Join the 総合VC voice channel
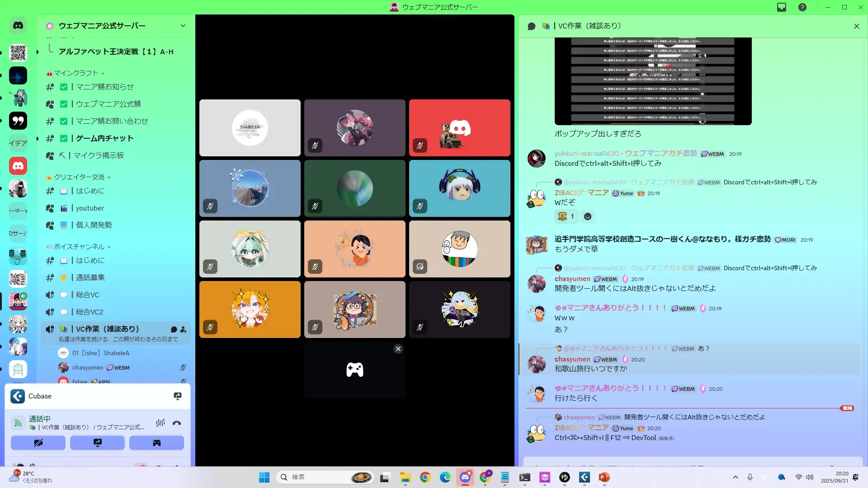The image size is (868, 488). pyautogui.click(x=87, y=295)
